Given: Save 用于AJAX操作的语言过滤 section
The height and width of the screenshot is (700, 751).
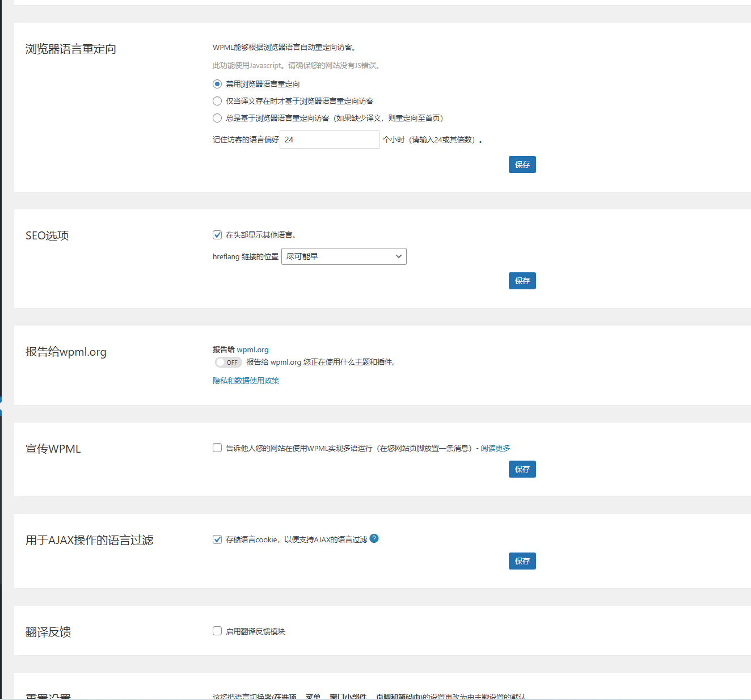Looking at the screenshot, I should pos(522,561).
